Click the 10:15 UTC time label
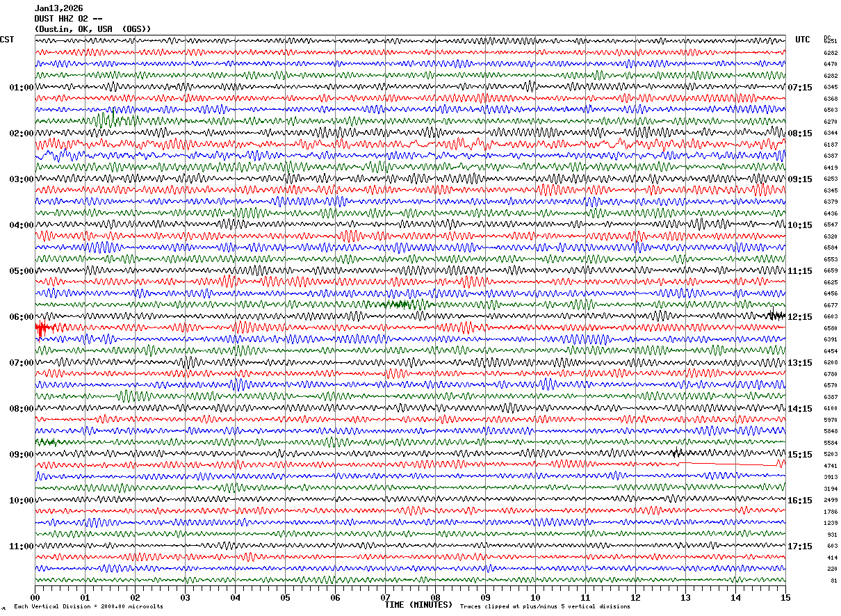841x616 pixels. click(x=800, y=225)
